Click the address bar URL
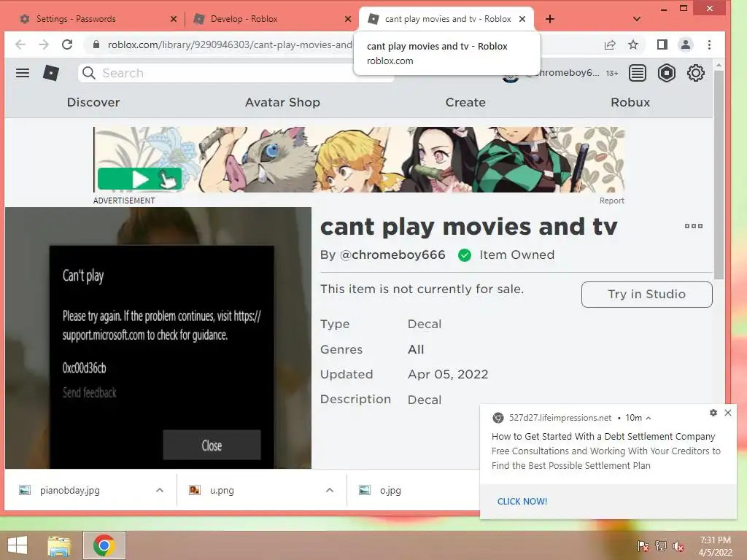The width and height of the screenshot is (747, 560). click(x=230, y=44)
